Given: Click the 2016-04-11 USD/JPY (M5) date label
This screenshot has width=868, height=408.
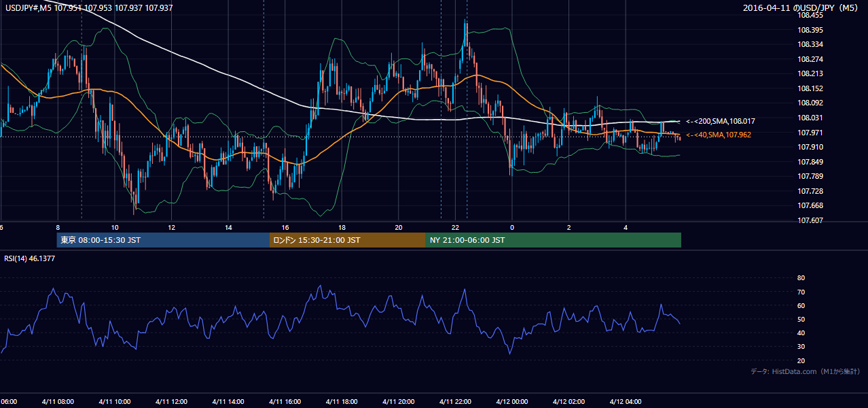Looking at the screenshot, I should [801, 8].
